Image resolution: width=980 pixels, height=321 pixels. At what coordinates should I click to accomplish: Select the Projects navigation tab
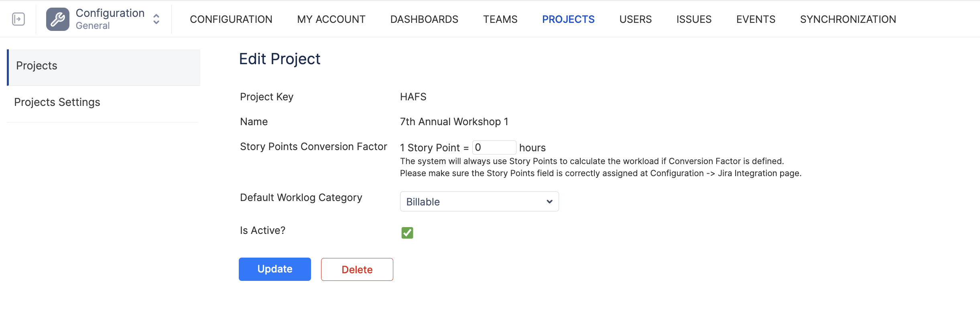pyautogui.click(x=568, y=19)
